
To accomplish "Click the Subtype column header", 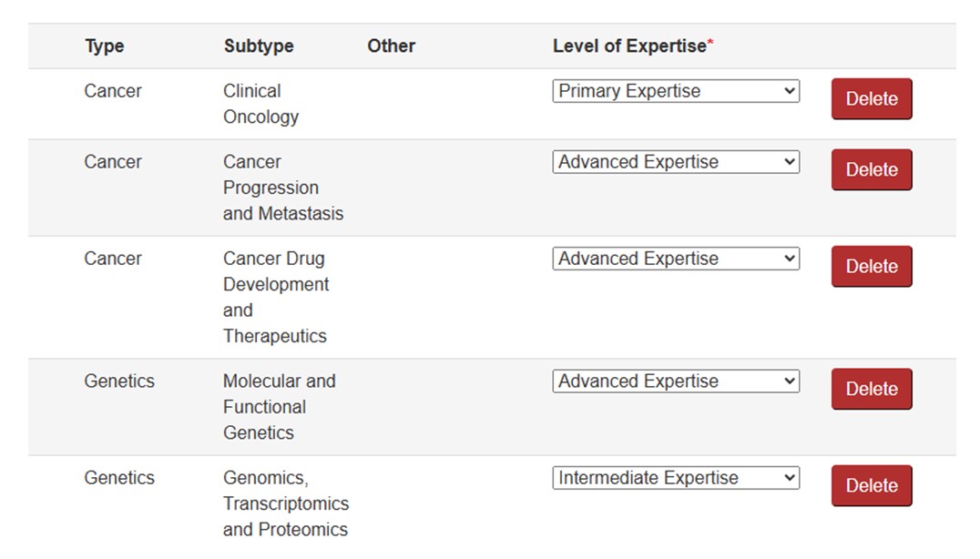I will pos(259,46).
